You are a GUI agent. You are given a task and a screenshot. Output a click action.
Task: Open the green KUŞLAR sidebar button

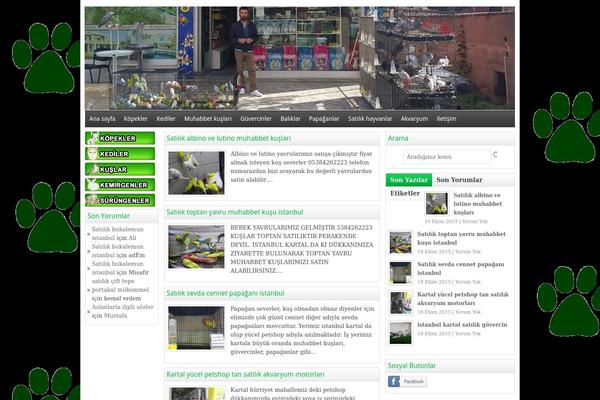120,169
